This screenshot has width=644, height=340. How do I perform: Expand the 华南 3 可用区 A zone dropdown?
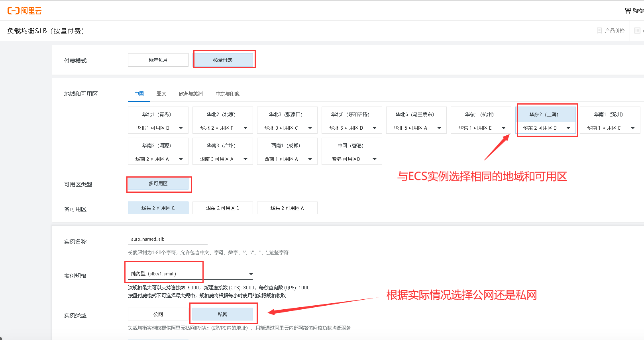pyautogui.click(x=223, y=159)
